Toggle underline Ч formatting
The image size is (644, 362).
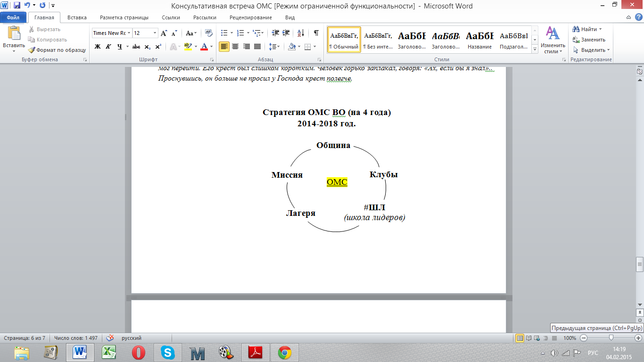120,47
